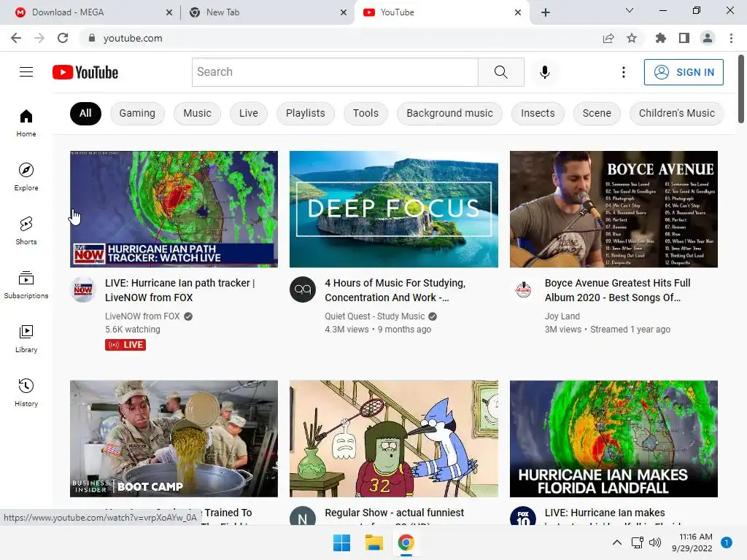The image size is (747, 560).
Task: Click the SIGN IN button
Action: pyautogui.click(x=684, y=72)
